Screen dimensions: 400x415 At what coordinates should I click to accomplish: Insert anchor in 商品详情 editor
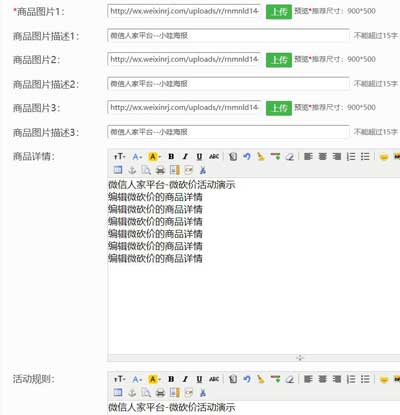click(132, 170)
